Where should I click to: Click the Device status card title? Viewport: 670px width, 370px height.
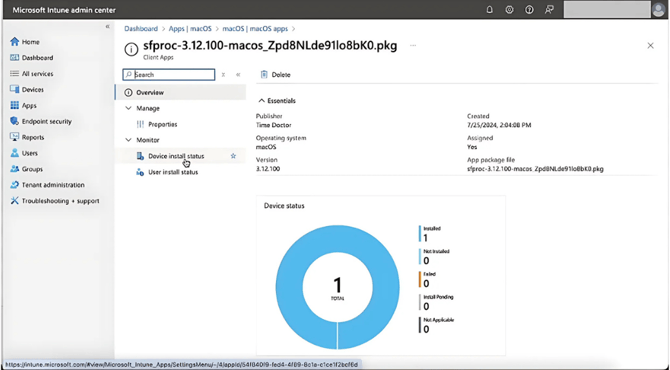click(x=284, y=206)
